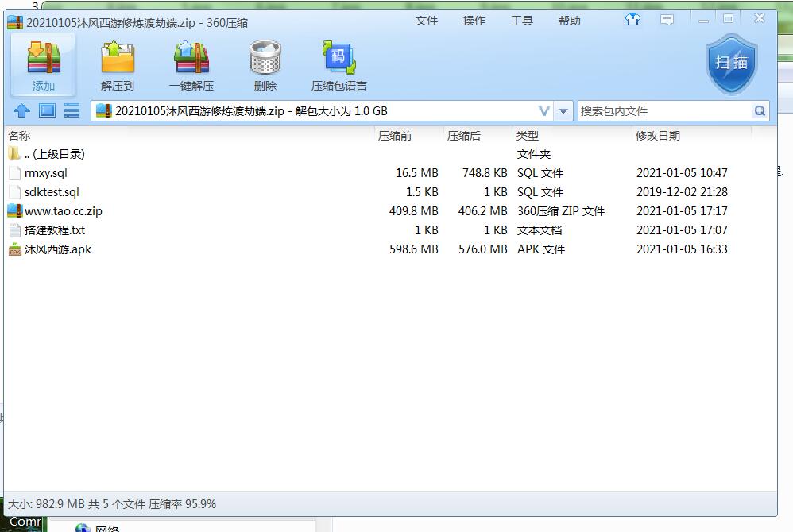Open the 文件 menu
This screenshot has width=793, height=532.
pyautogui.click(x=427, y=21)
